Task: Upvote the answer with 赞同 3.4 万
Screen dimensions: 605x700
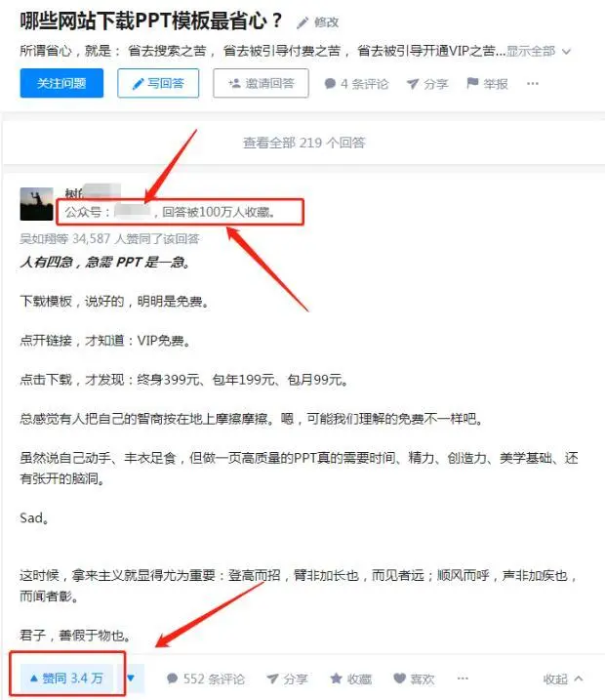Action: coord(66,679)
